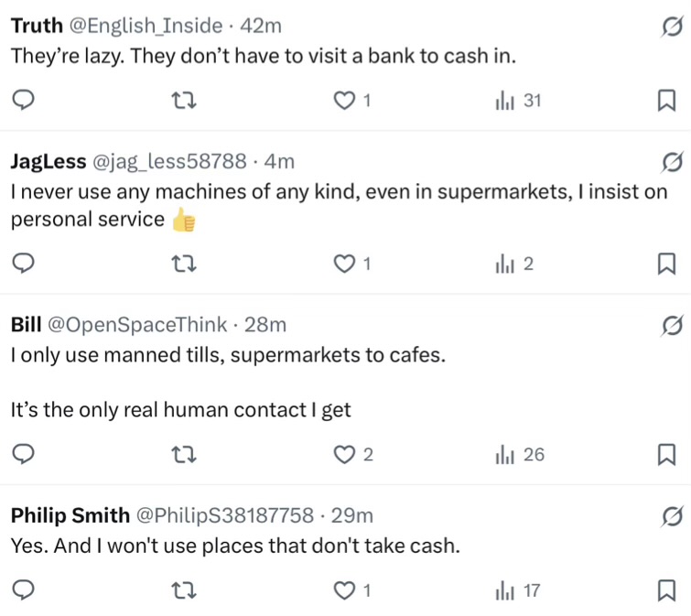Open Philip Smith's profile name
691x616 pixels.
click(70, 516)
